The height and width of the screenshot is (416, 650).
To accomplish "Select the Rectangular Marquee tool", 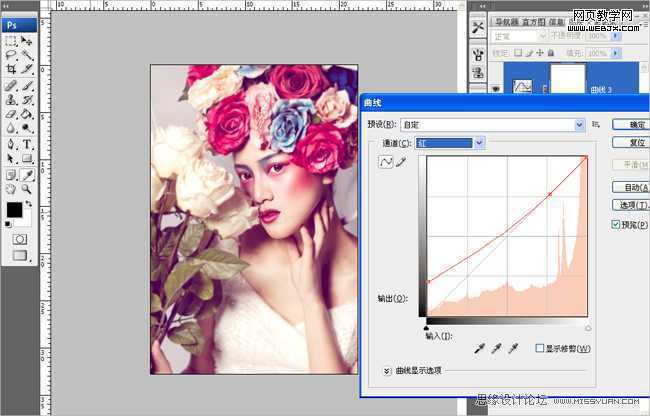I will [x=11, y=41].
